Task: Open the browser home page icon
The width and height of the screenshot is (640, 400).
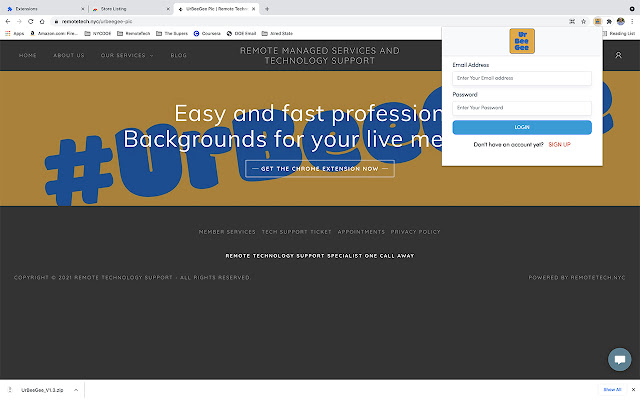Action: [x=42, y=21]
